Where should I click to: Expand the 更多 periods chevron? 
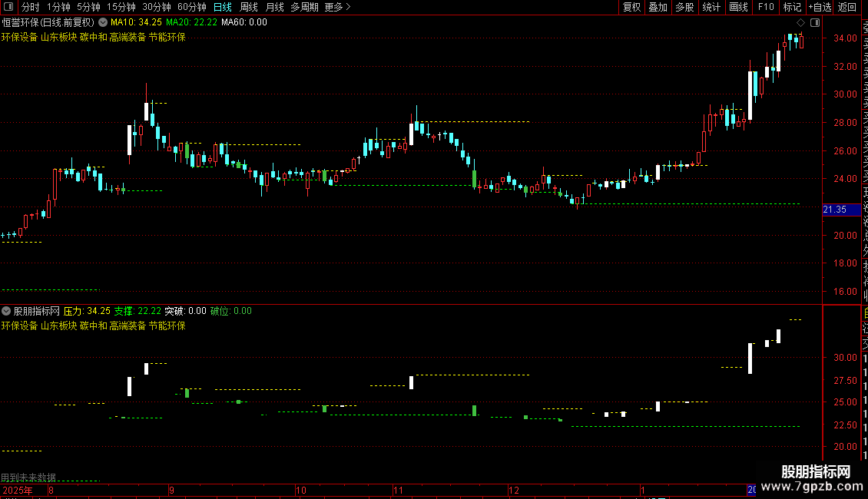pyautogui.click(x=348, y=7)
